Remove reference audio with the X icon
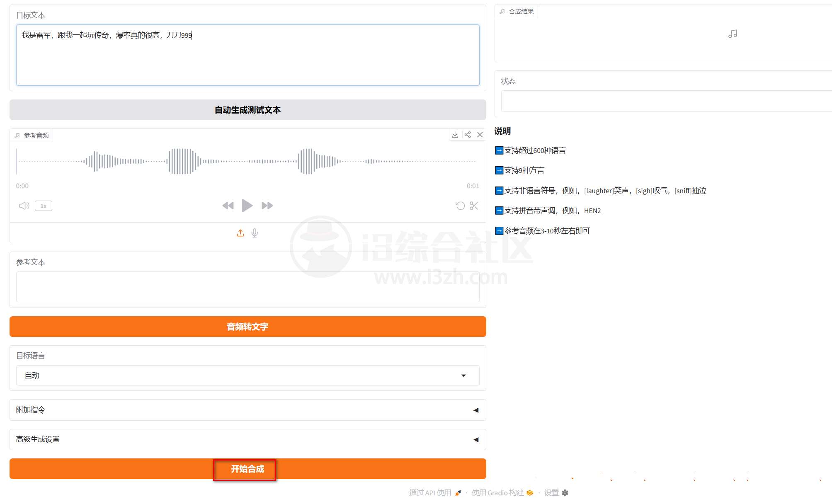The image size is (832, 504). pyautogui.click(x=480, y=135)
